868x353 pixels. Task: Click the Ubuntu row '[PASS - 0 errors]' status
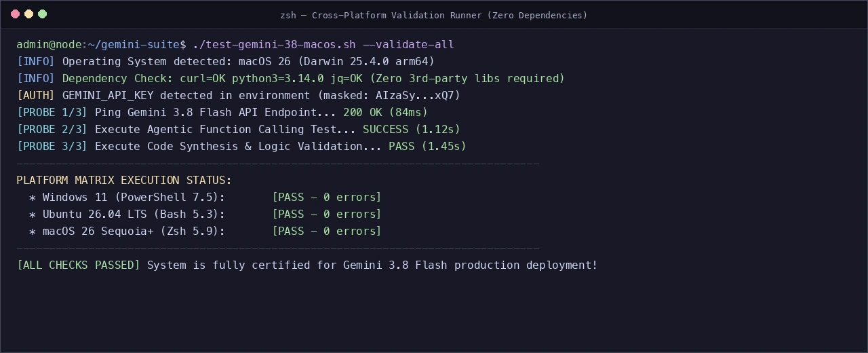pyautogui.click(x=327, y=215)
